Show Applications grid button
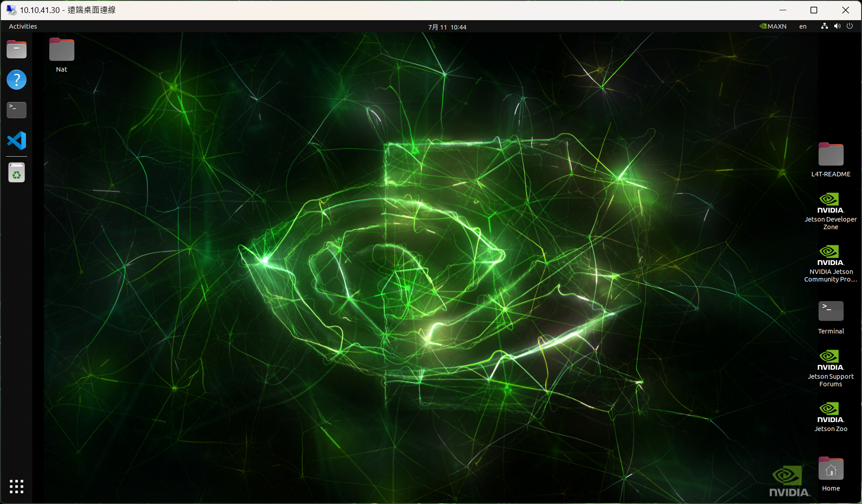This screenshot has height=504, width=862. coord(17,487)
